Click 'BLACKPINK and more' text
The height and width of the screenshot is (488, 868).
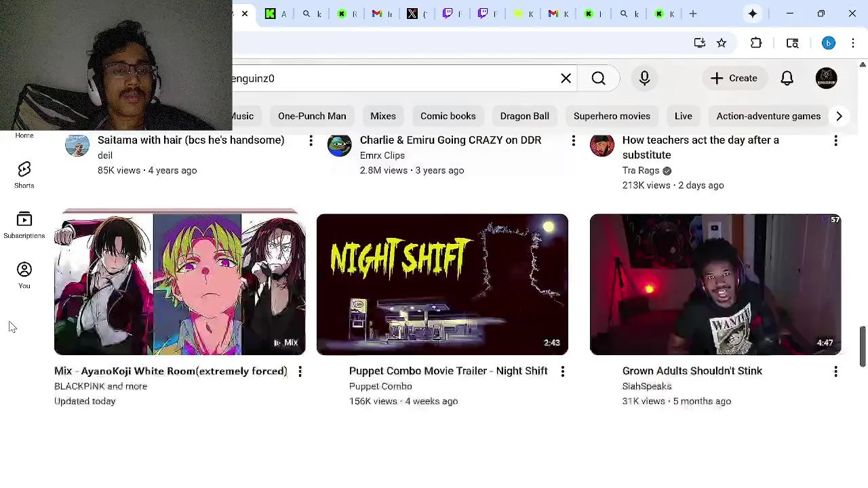coord(100,386)
